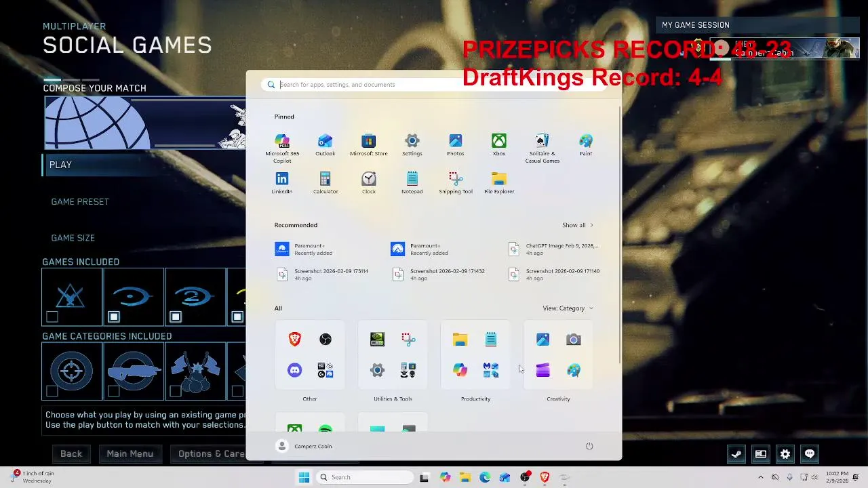This screenshot has height=488, width=868.
Task: Open the chat bubble icon in game
Action: click(x=810, y=454)
